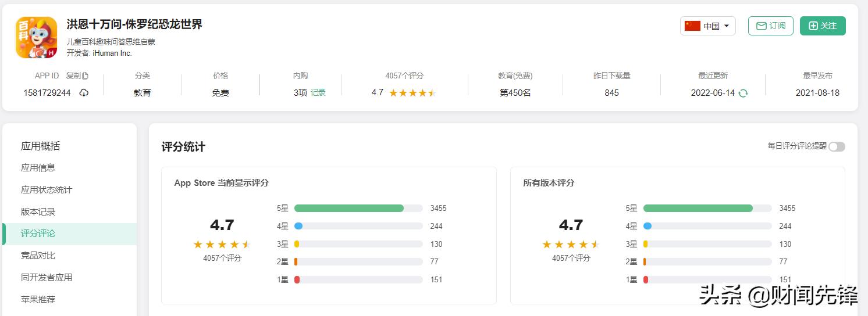Click the 最早发布 date 2021-08-18

pyautogui.click(x=817, y=93)
